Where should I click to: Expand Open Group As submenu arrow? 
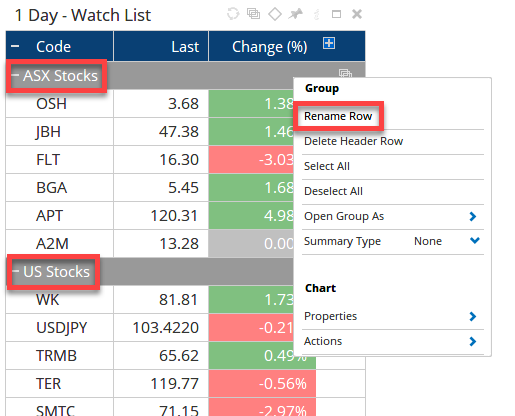tap(473, 216)
